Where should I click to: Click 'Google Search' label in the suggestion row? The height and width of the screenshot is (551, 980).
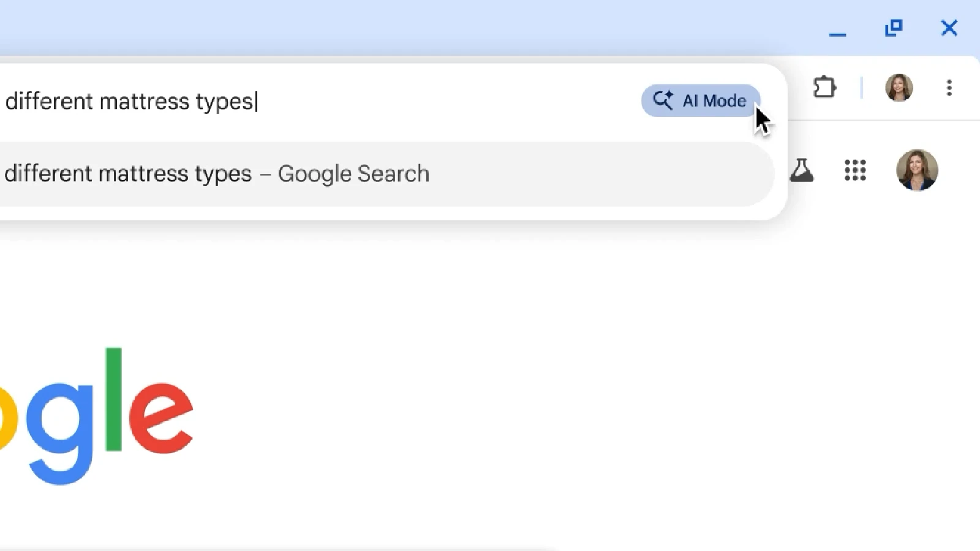pos(353,174)
